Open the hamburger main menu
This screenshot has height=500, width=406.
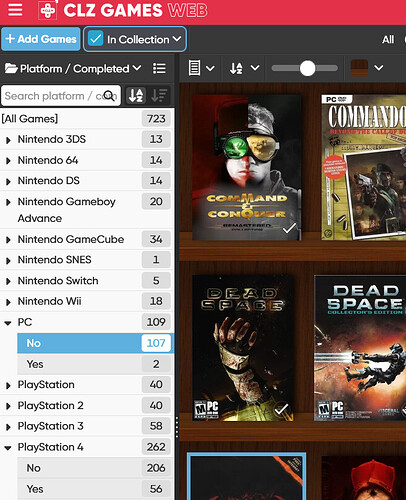click(x=15, y=10)
